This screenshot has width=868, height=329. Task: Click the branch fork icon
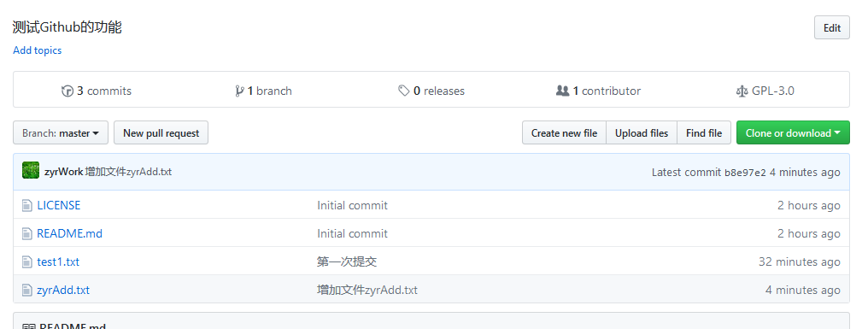click(x=239, y=91)
